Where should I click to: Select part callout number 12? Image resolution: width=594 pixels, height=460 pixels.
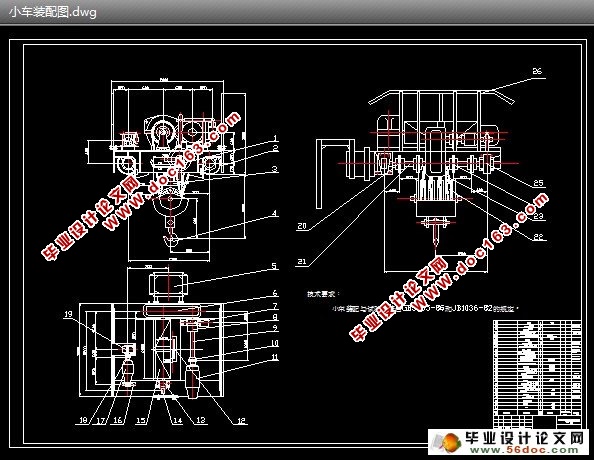click(x=241, y=420)
